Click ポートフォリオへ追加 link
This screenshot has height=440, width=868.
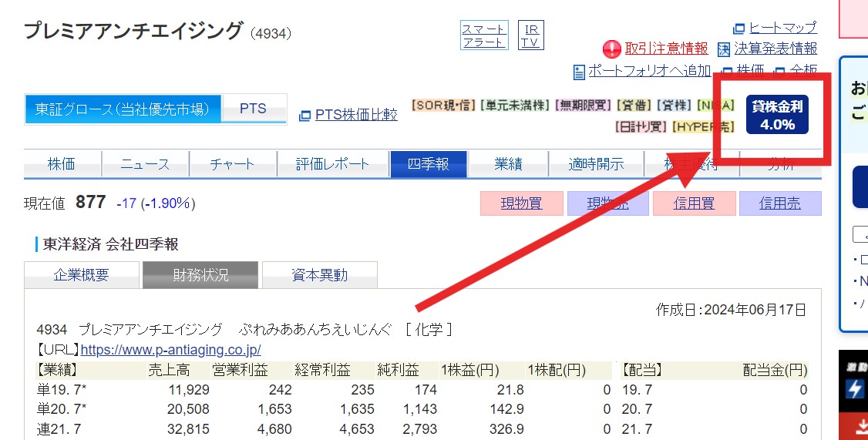(x=649, y=71)
